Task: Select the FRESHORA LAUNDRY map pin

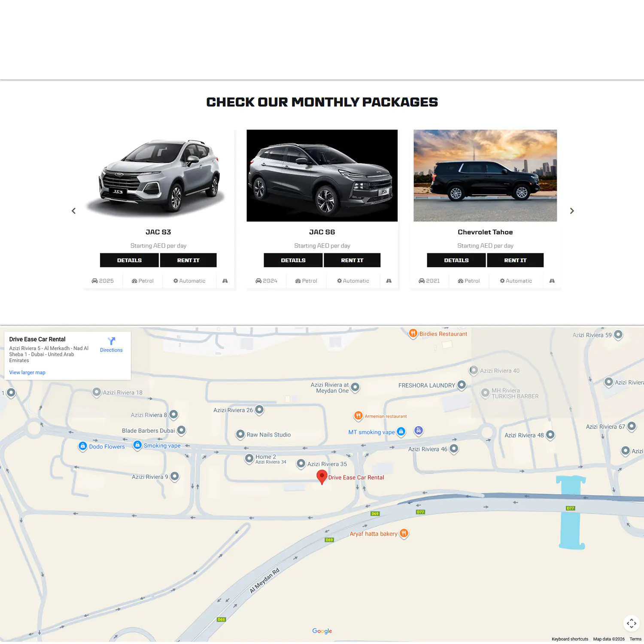Action: 462,385
